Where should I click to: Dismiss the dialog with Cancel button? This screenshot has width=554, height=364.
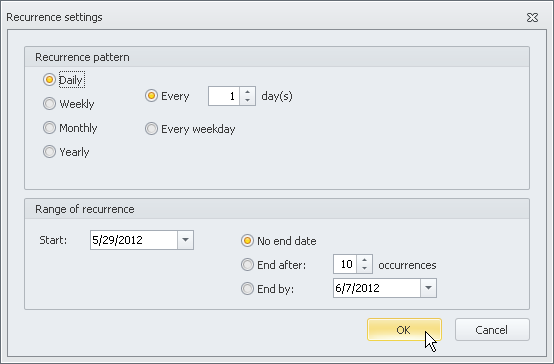click(x=492, y=330)
